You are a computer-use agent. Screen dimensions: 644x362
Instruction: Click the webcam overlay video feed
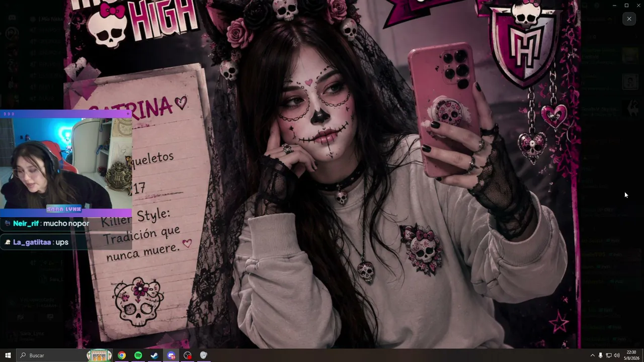[66, 163]
